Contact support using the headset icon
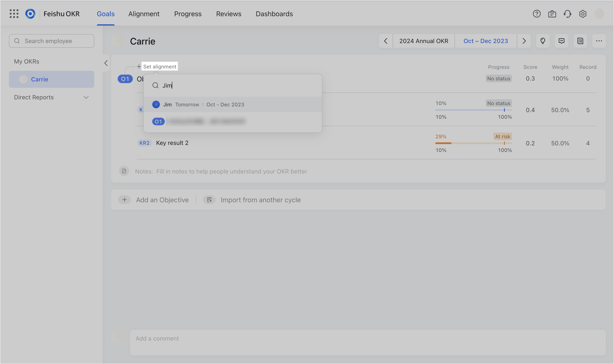This screenshot has width=614, height=364. tap(567, 14)
